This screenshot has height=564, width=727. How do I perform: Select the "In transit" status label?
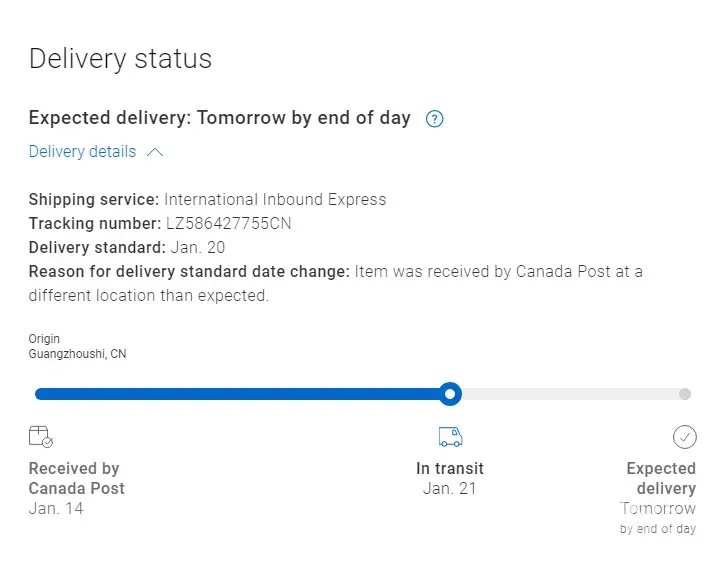[x=450, y=468]
